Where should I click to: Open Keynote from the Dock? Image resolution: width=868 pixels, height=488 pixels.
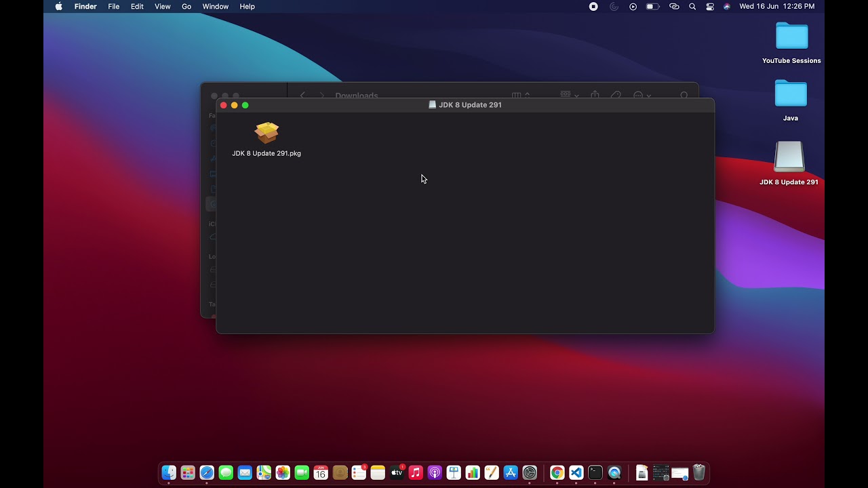click(454, 472)
